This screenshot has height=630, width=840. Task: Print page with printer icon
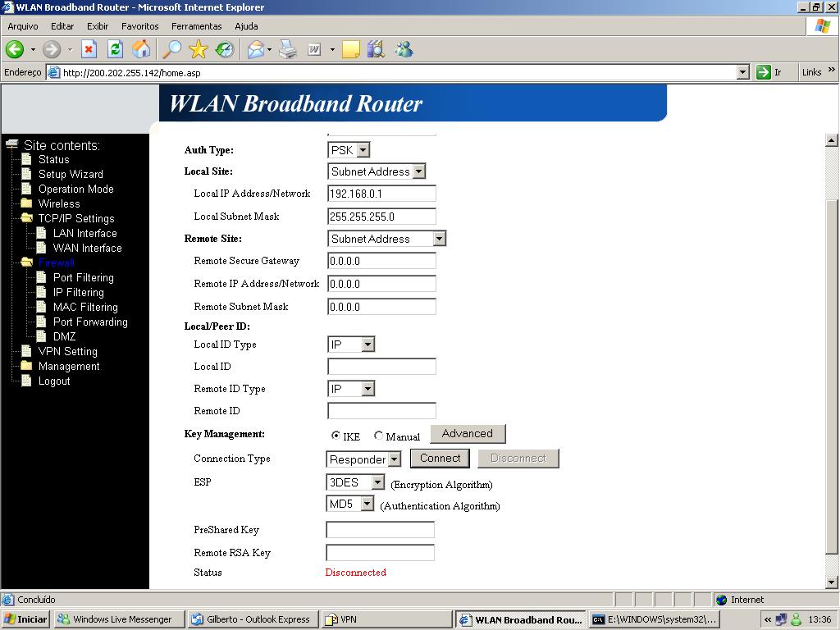point(288,50)
